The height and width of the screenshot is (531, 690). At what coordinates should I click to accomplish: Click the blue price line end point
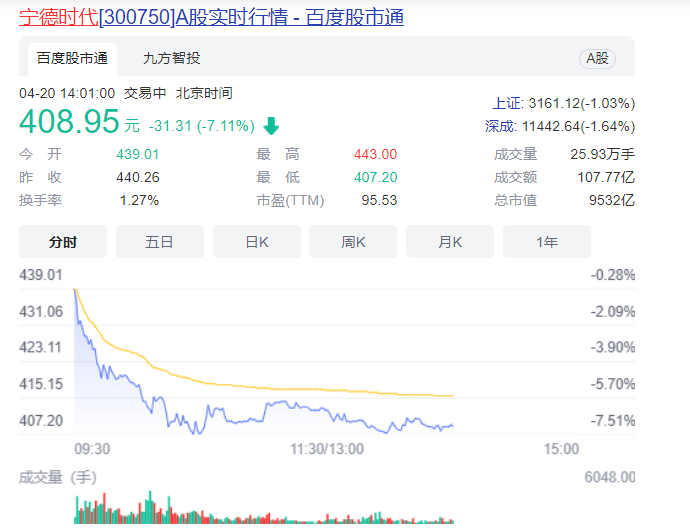(452, 425)
